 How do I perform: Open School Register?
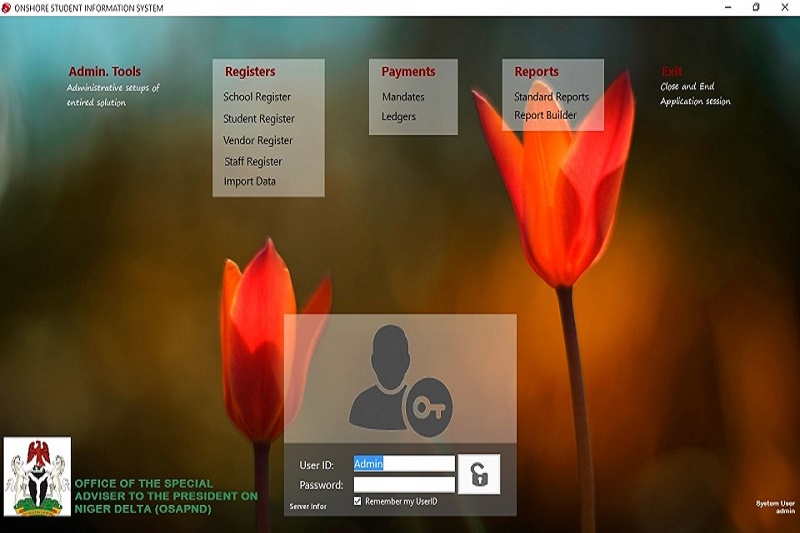257,97
